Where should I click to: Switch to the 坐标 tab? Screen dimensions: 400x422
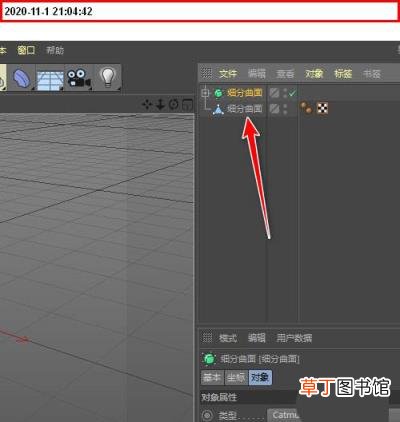(x=236, y=378)
